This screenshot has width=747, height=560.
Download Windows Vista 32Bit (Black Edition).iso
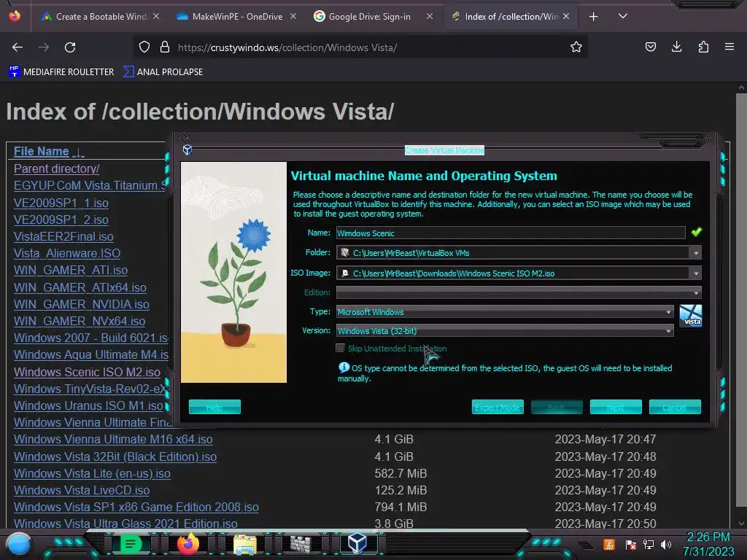coord(115,456)
